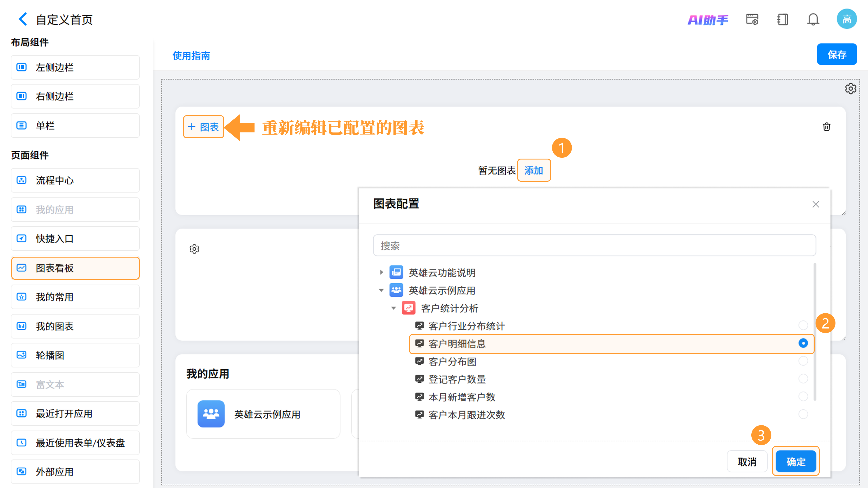Viewport: 868px width, 488px height.
Task: Click the 搜索 field in 图表配置
Action: pos(594,246)
